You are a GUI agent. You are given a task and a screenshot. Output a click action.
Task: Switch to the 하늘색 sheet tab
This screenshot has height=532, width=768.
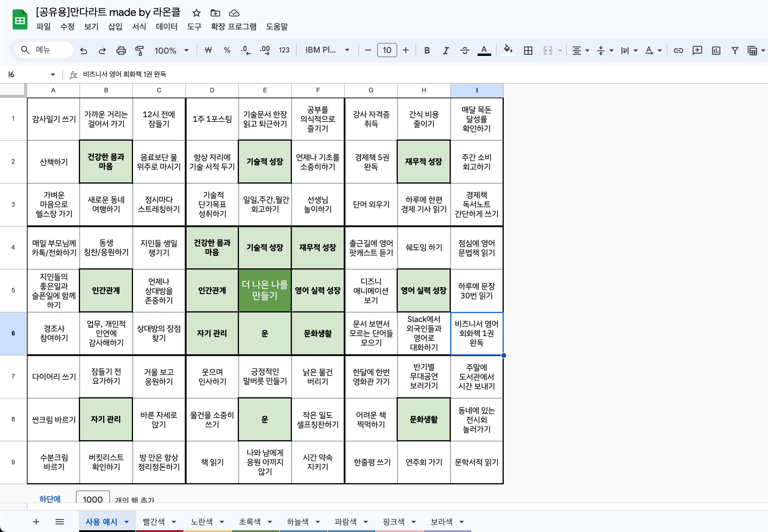(x=298, y=522)
